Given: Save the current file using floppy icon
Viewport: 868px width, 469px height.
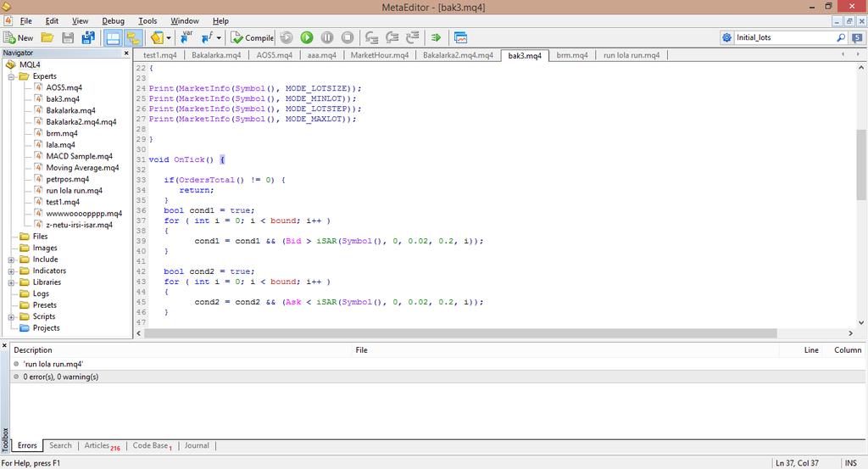Looking at the screenshot, I should pyautogui.click(x=68, y=37).
